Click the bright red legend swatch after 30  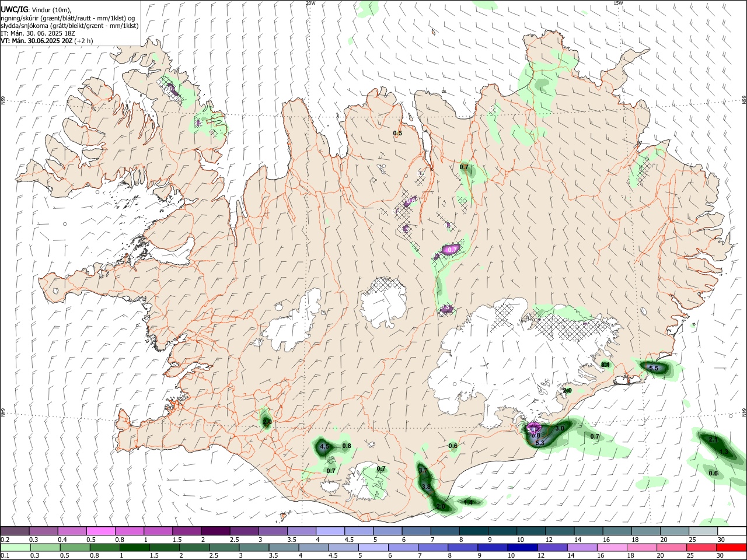731,547
